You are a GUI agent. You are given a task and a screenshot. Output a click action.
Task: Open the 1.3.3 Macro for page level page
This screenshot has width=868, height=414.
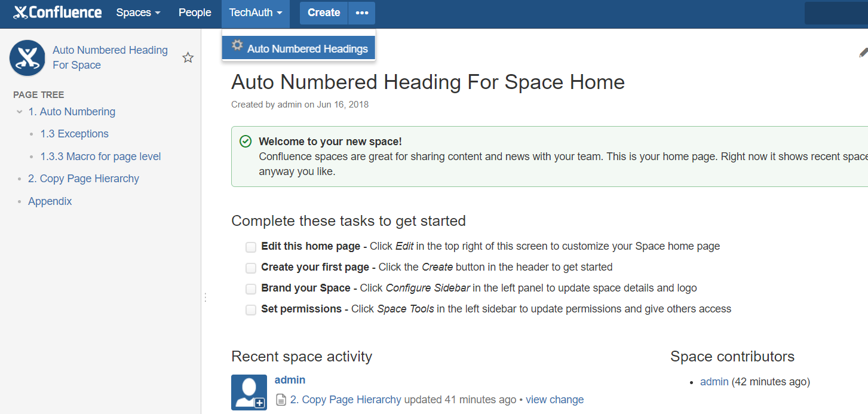click(x=100, y=157)
